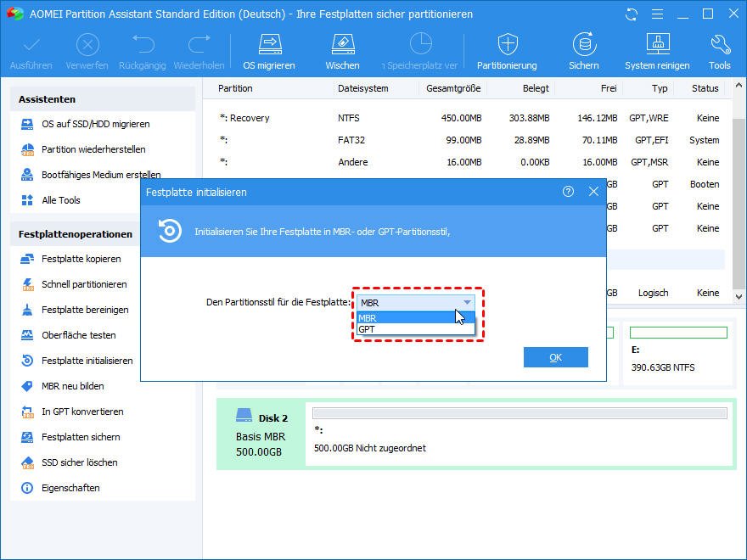
Task: Choose MBR neu bilden operation
Action: (x=72, y=386)
